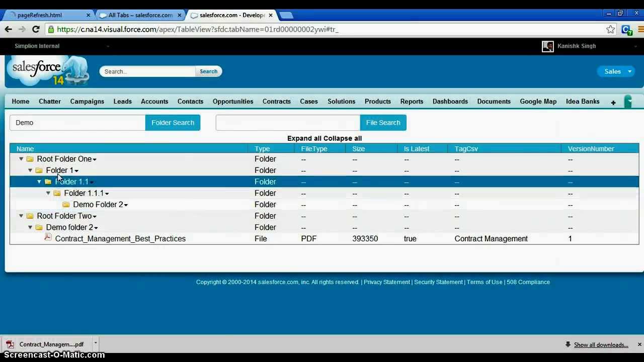Open the Opportunities tab

(x=233, y=102)
